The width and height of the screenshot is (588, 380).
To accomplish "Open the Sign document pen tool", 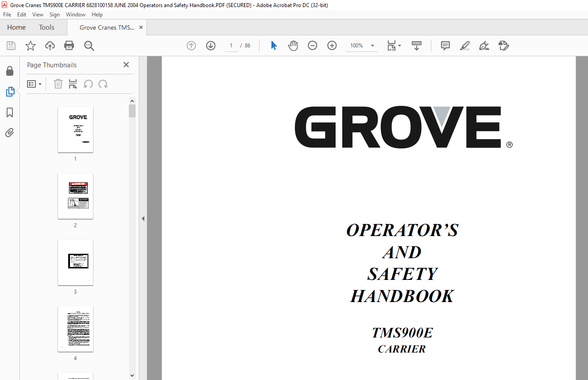I will [484, 46].
